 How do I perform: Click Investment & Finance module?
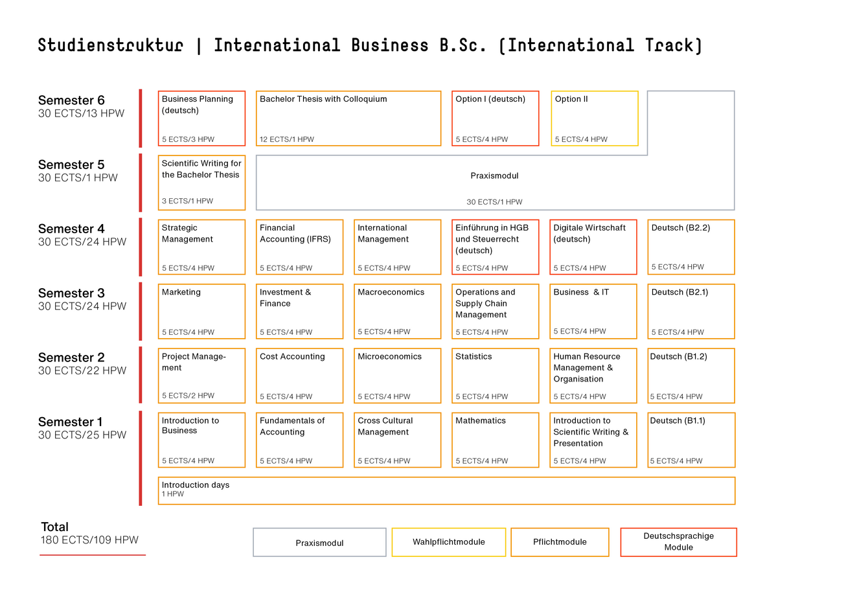[x=299, y=312]
